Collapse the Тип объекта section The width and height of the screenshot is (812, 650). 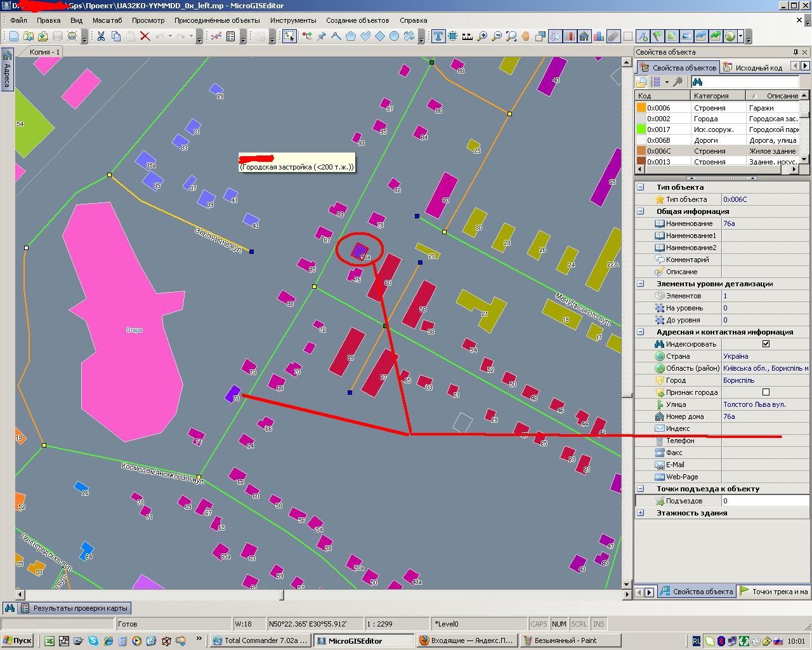[641, 187]
